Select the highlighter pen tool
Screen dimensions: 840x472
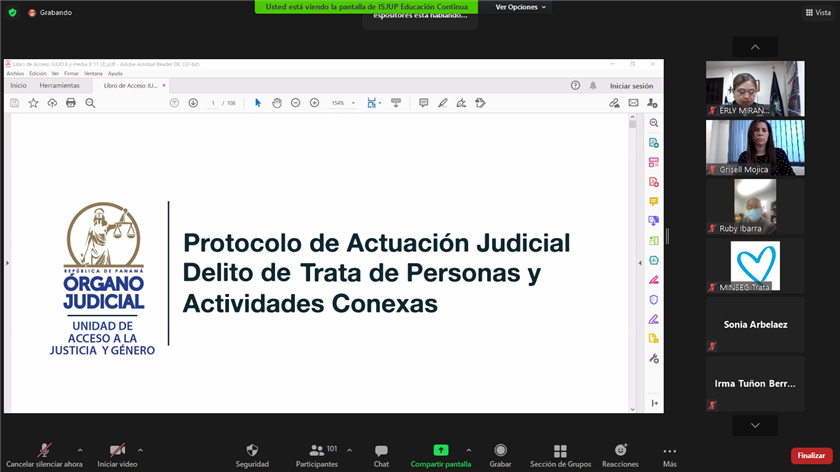pos(442,103)
